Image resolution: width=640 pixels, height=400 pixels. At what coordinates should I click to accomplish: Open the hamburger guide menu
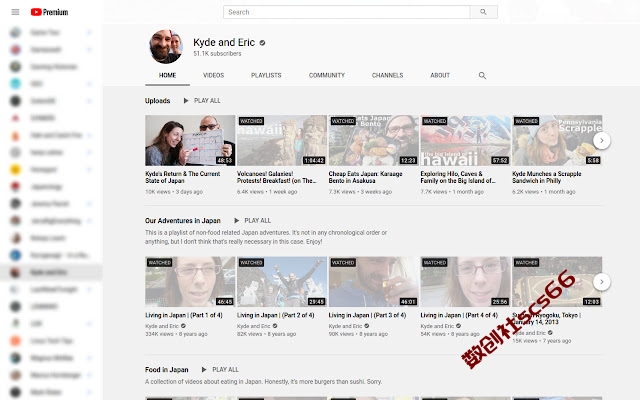(x=15, y=12)
